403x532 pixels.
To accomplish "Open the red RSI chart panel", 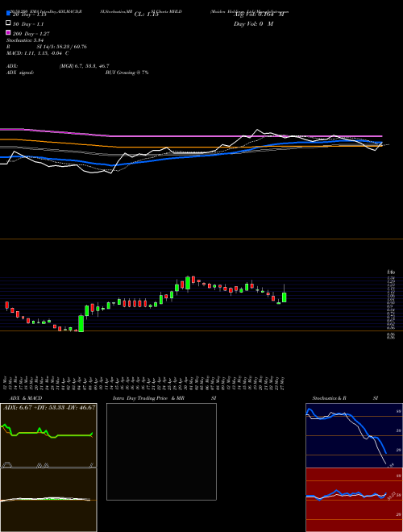I will click(x=354, y=500).
